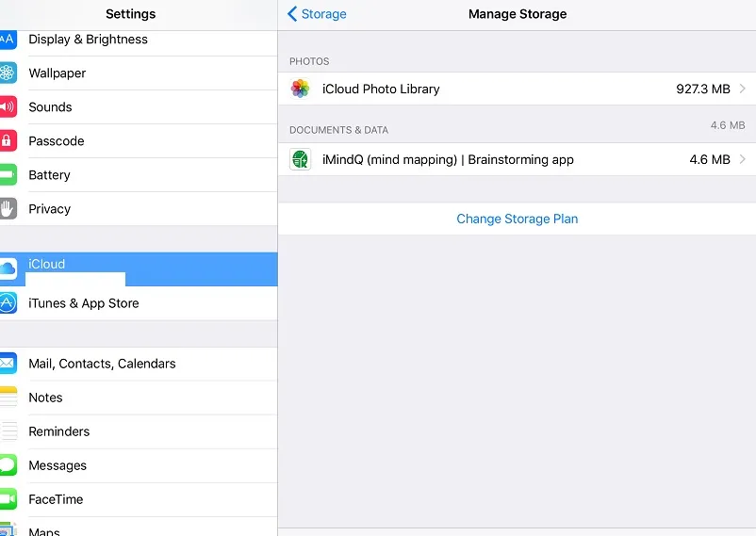Open the Notes settings entry
This screenshot has height=536, width=756.
coord(45,398)
